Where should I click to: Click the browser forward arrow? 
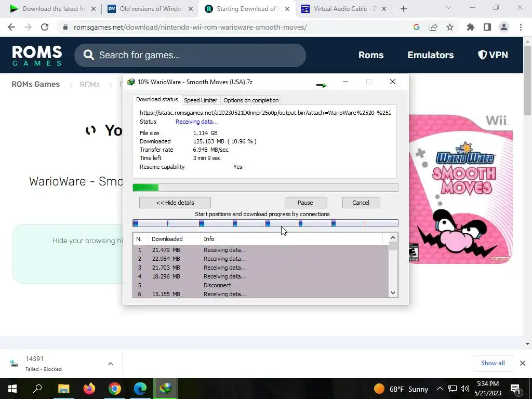coord(28,27)
